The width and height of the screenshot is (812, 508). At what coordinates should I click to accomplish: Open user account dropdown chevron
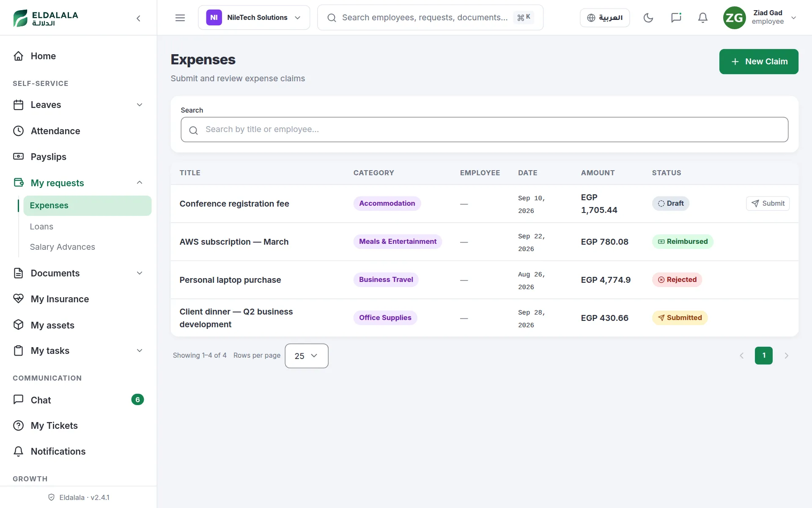click(794, 18)
